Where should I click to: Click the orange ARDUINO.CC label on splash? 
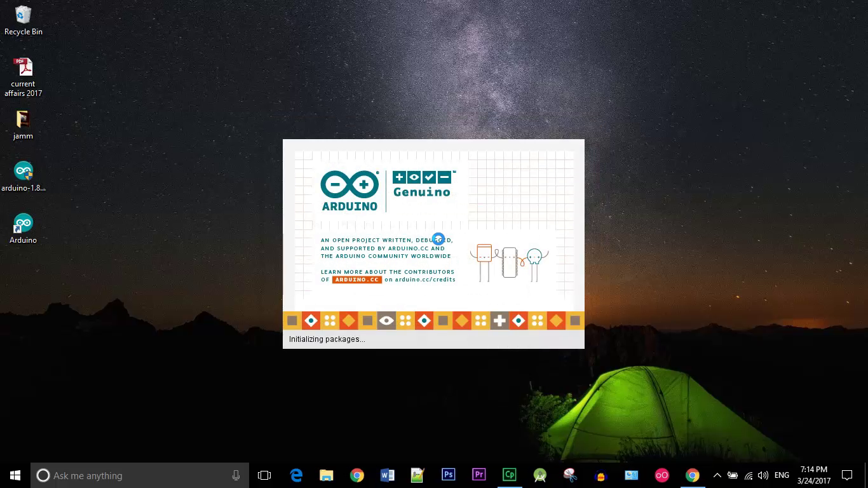[x=357, y=280]
